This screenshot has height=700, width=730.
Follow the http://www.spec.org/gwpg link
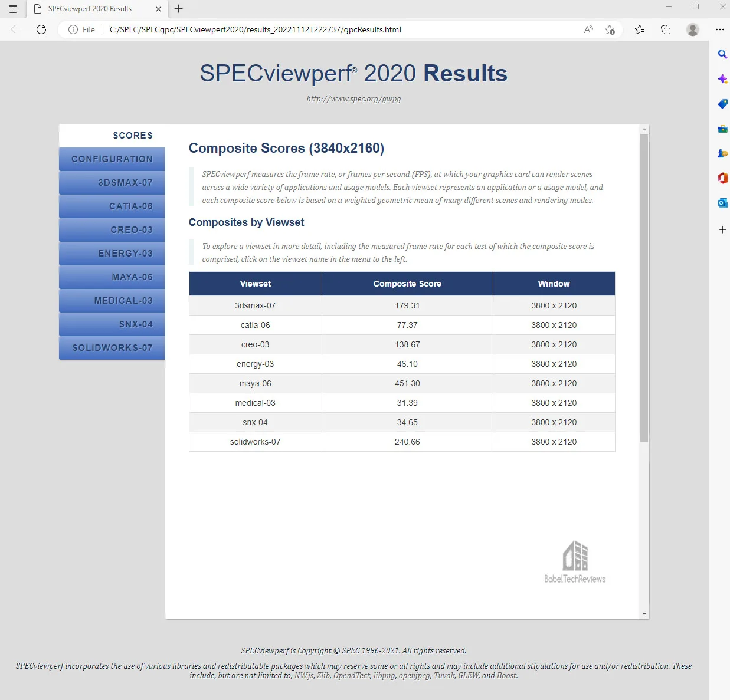tap(353, 98)
